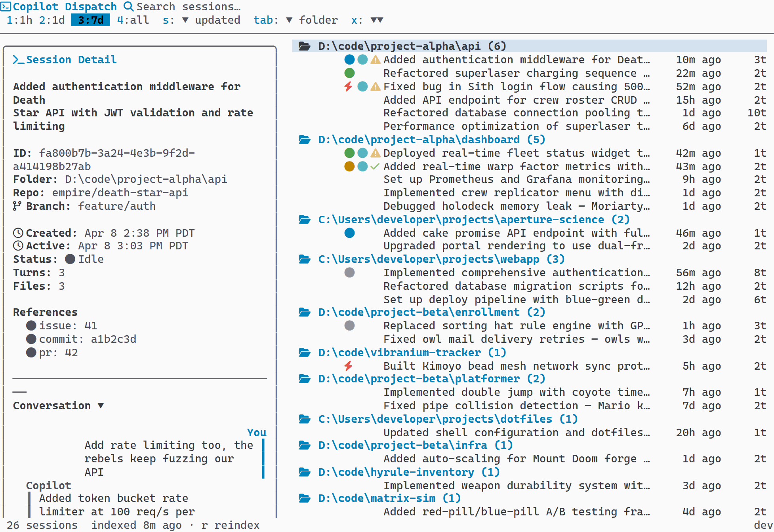Click the dotfiles folder icon
Screen dimensions: 774x532
click(305, 419)
